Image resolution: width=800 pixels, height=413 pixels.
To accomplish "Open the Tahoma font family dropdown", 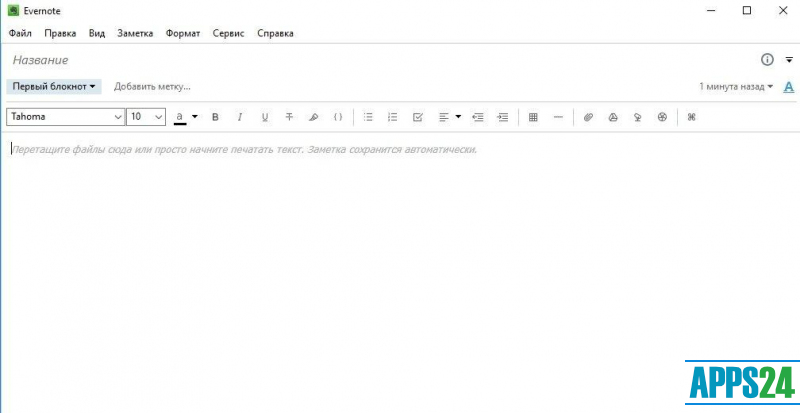I will pyautogui.click(x=66, y=117).
